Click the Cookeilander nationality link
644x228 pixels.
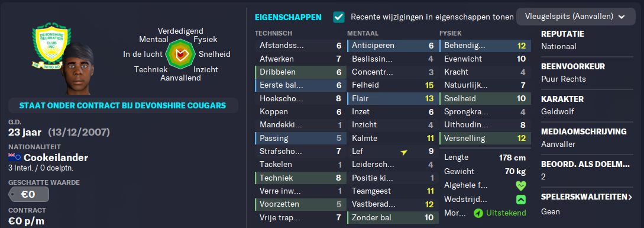[56, 158]
